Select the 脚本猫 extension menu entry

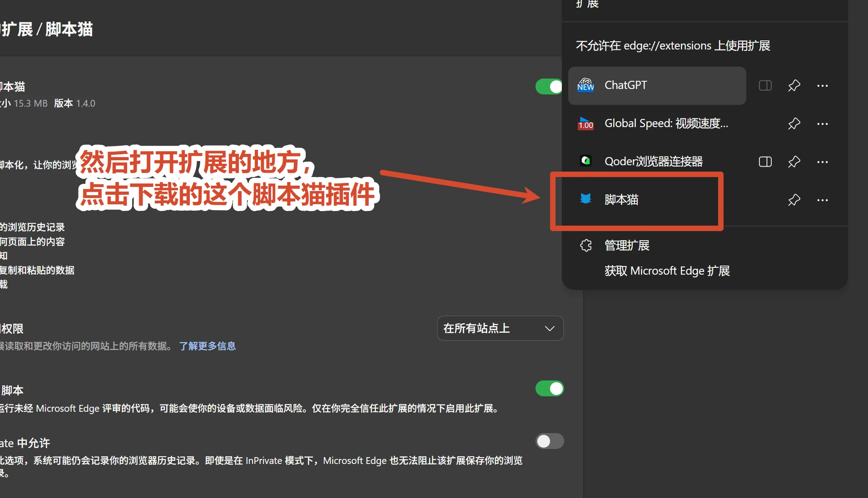pos(657,200)
